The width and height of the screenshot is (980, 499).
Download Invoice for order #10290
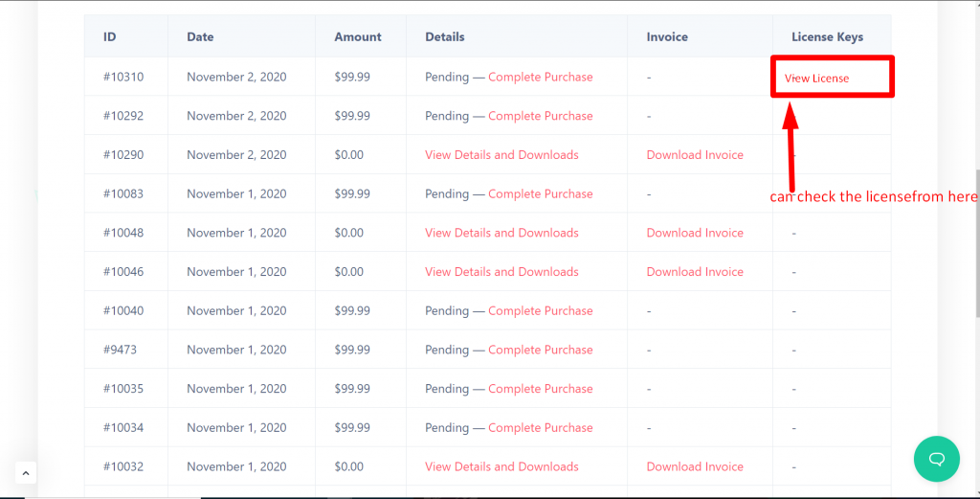point(695,155)
